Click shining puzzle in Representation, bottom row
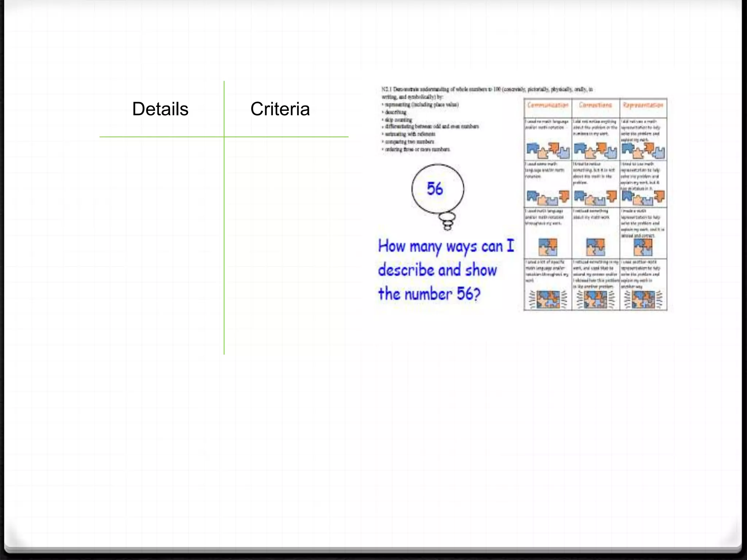The width and height of the screenshot is (747, 560). pyautogui.click(x=643, y=299)
